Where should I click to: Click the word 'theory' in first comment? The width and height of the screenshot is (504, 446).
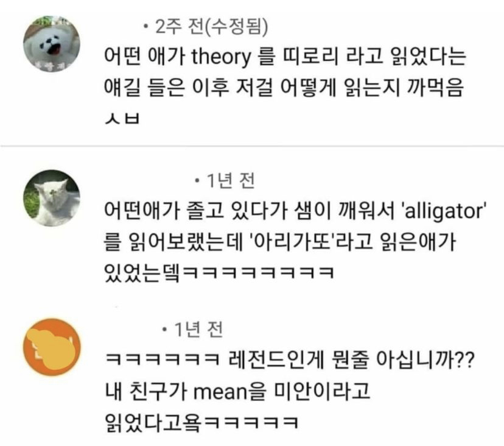click(x=221, y=57)
